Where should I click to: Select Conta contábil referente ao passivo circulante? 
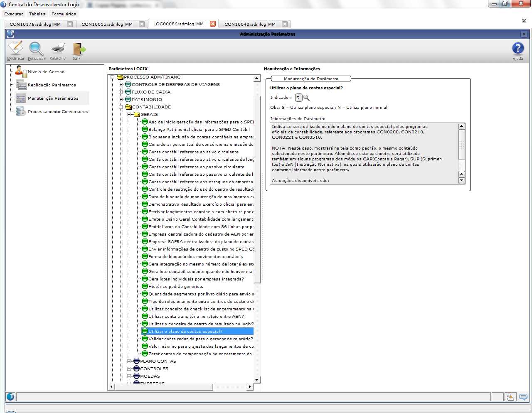(197, 167)
